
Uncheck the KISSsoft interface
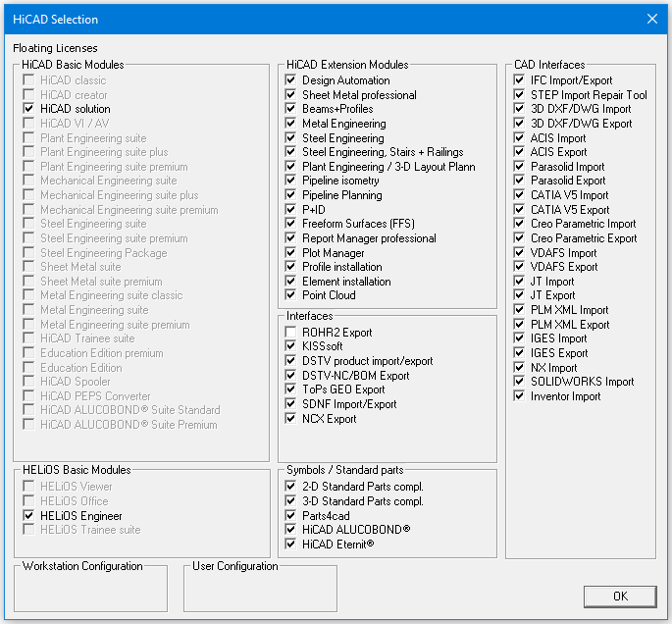click(x=290, y=346)
